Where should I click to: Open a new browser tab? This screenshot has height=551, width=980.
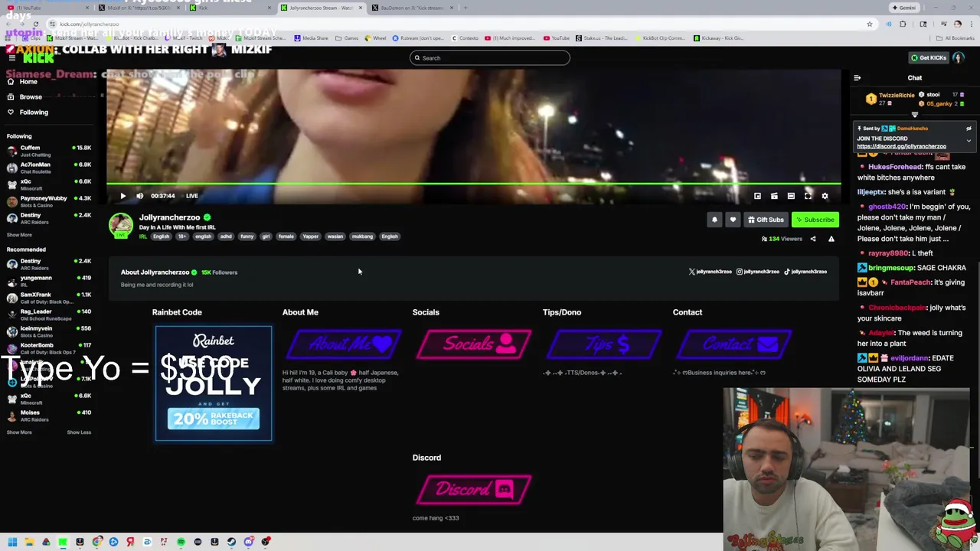pos(466,8)
